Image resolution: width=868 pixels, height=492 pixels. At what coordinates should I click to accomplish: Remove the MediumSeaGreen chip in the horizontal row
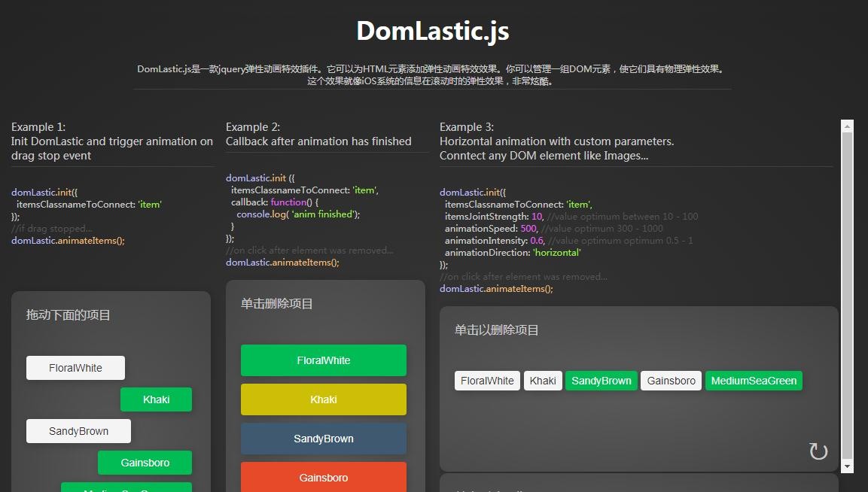click(754, 381)
